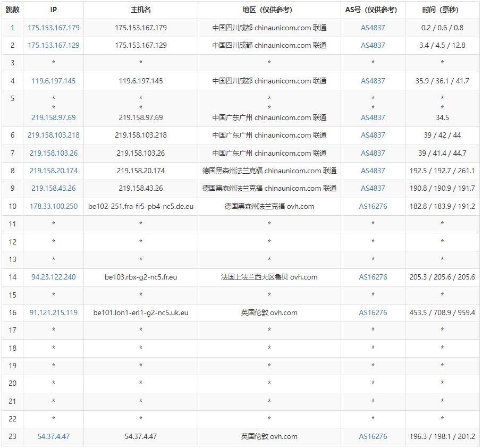Select hostname cell 219.158.20.174
Screen dimensions: 482x448
click(x=141, y=171)
